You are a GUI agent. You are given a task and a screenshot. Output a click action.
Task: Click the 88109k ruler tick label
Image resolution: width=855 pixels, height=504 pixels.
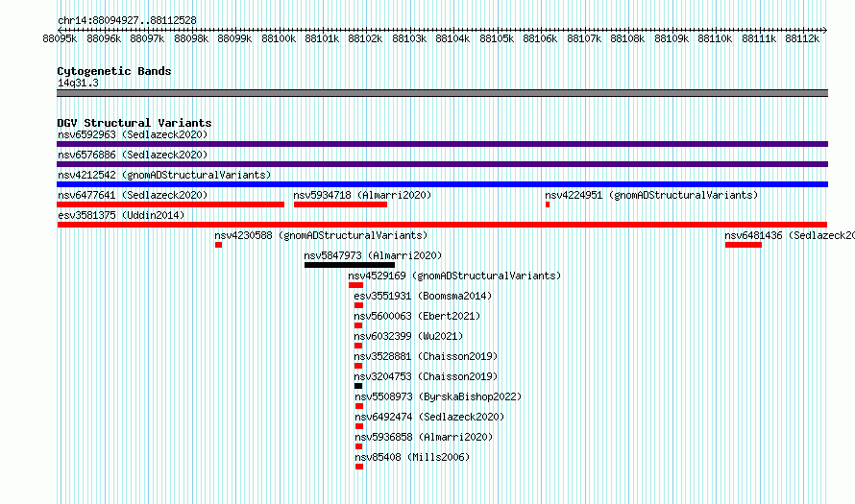tap(672, 38)
